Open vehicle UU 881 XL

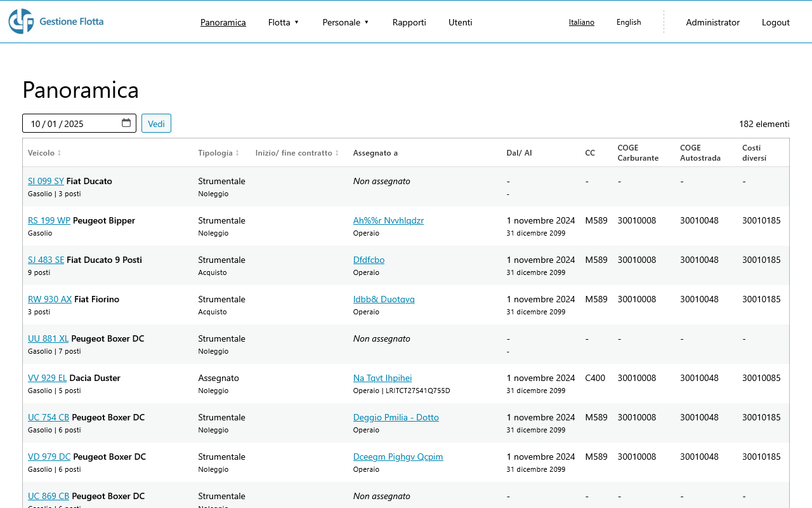coord(48,338)
